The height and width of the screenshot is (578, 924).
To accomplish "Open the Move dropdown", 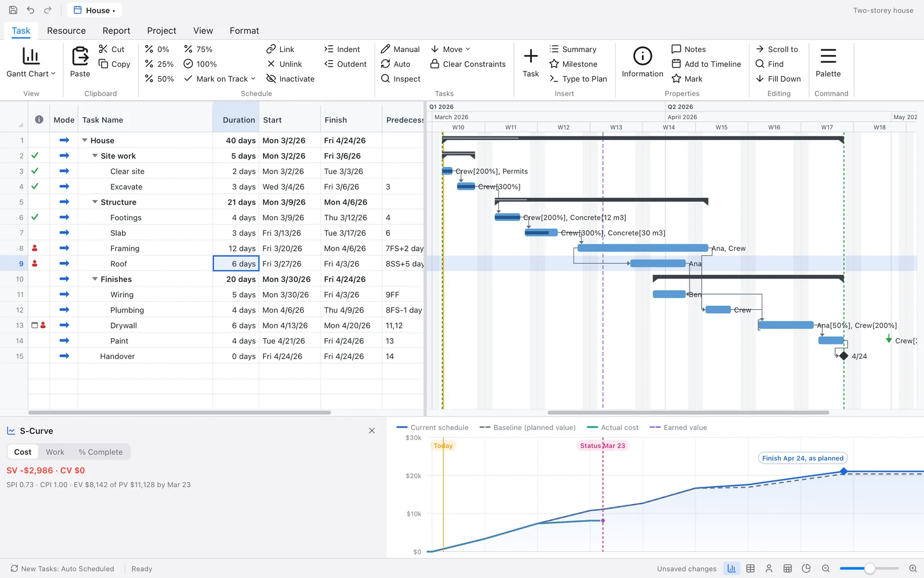I will coord(450,49).
